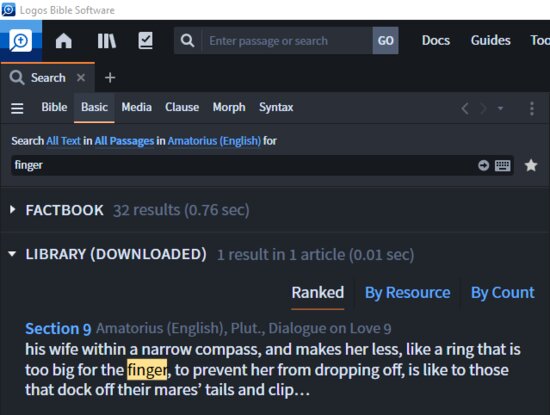Click 'Logos Bible Software' title bar icon

tap(9, 10)
